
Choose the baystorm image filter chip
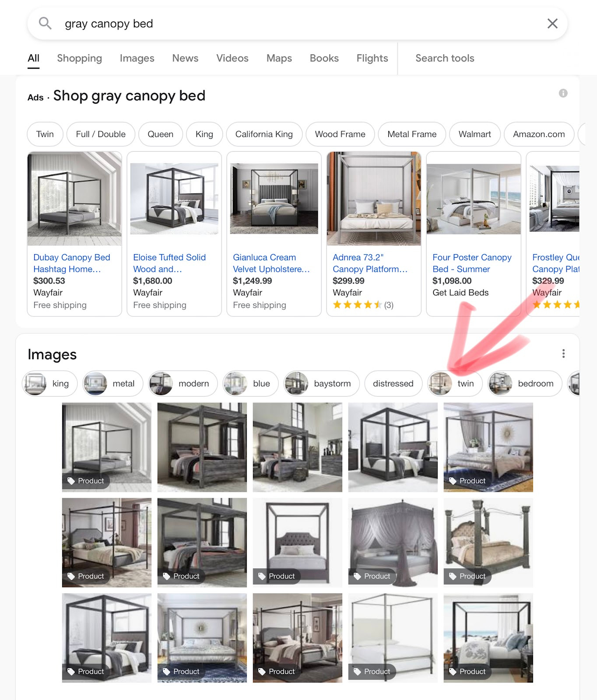(x=322, y=384)
